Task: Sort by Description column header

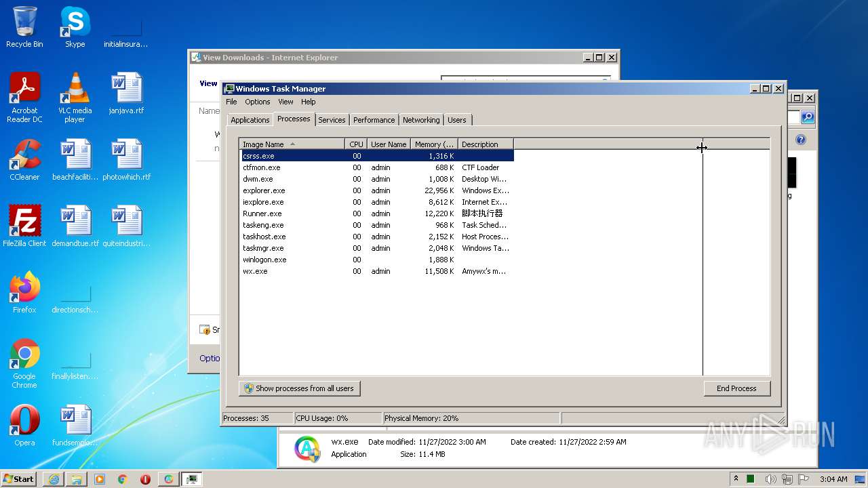Action: [486, 144]
